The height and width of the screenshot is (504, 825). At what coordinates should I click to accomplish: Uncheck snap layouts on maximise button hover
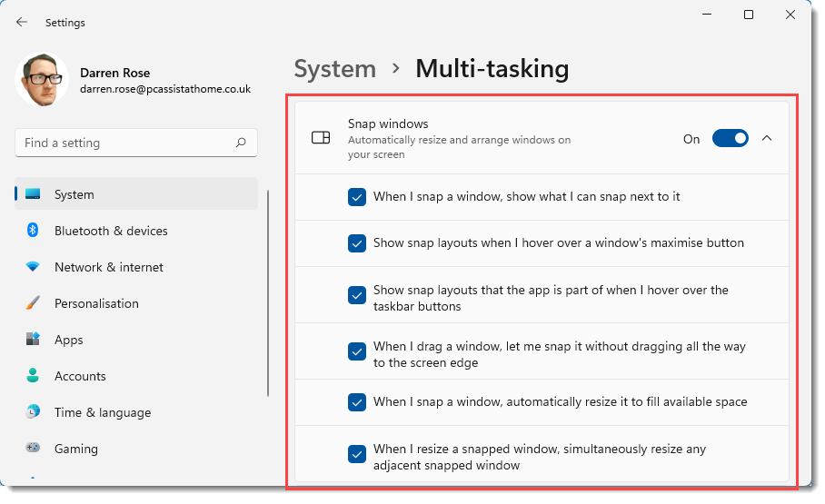point(357,243)
